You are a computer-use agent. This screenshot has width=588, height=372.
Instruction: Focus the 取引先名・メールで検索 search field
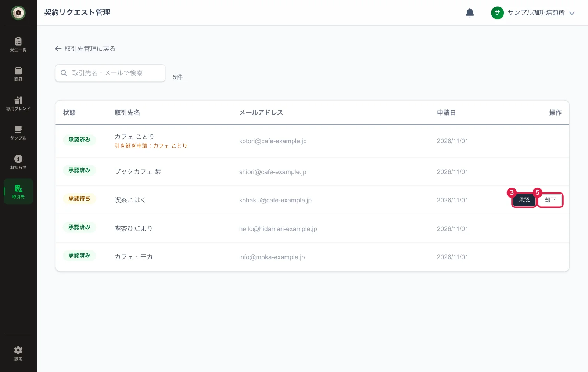point(110,73)
